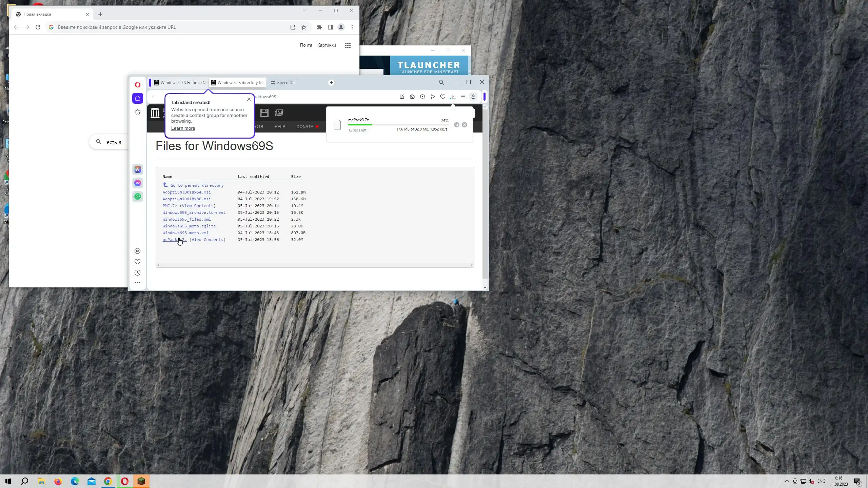Open the AdoptiumJDK18x64.msi file link

[x=186, y=192]
